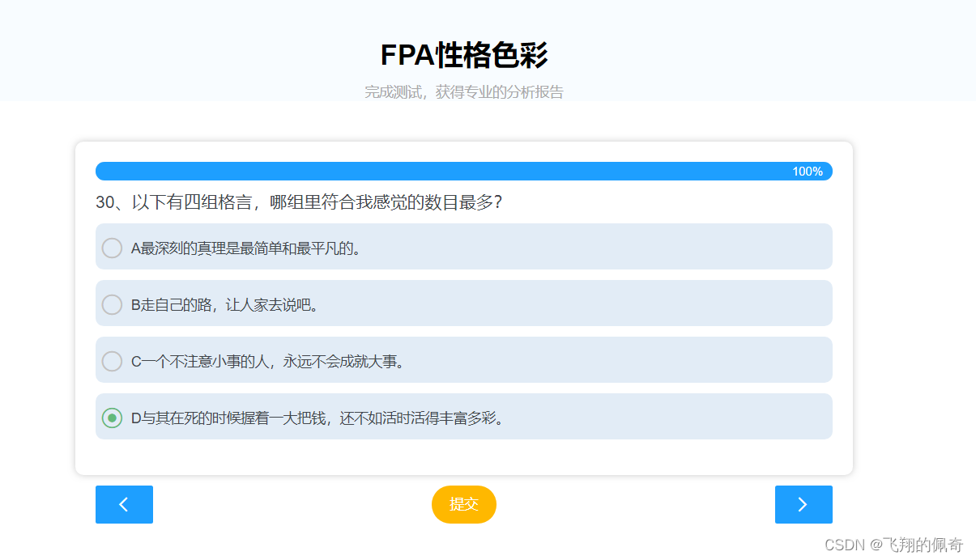Viewport: 976px width, 560px height.
Task: Click empty right end of option A row
Action: (x=769, y=247)
